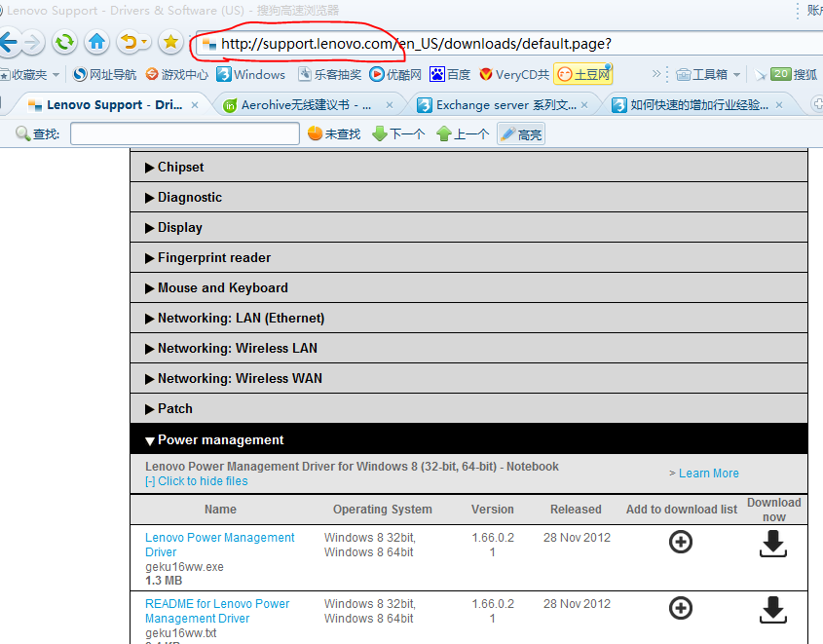Viewport: 823px width, 644px height.
Task: Expand Networking: Wireless LAN section
Action: 468,348
